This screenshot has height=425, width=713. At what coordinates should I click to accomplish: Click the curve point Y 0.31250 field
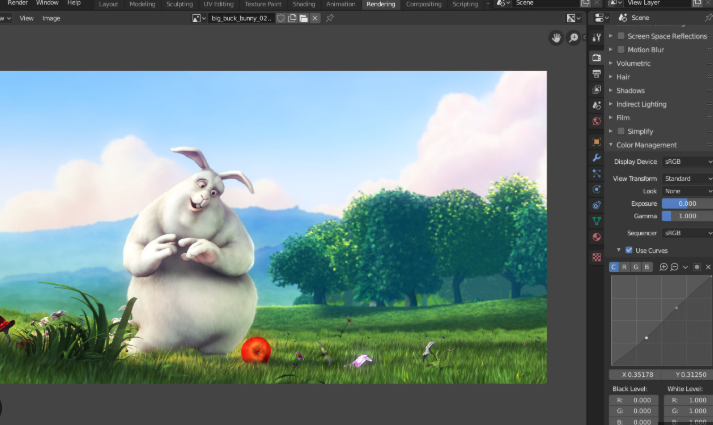(687, 375)
